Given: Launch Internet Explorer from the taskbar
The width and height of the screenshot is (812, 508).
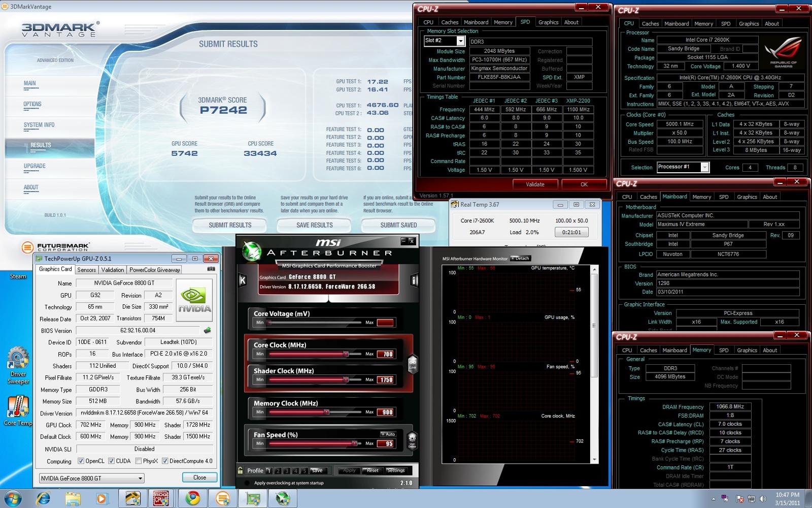Looking at the screenshot, I should [44, 498].
